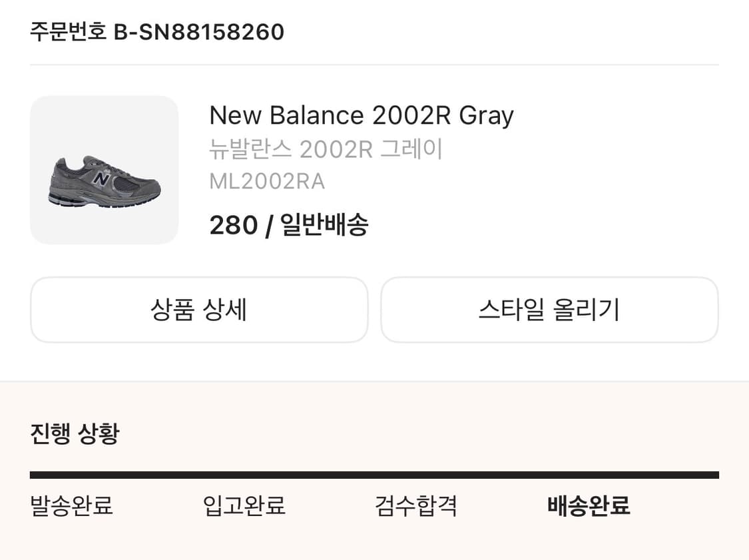The image size is (749, 560).
Task: Tap the 스타일 올리기 button
Action: pyautogui.click(x=549, y=310)
